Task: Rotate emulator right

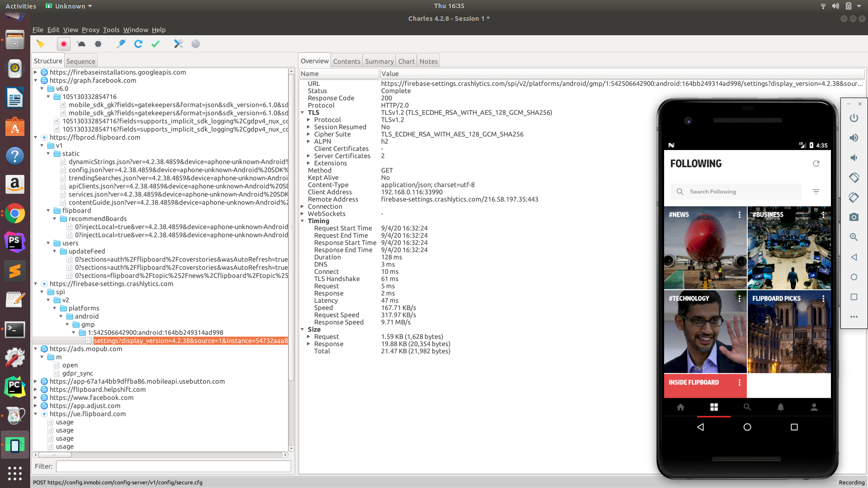Action: pyautogui.click(x=854, y=197)
